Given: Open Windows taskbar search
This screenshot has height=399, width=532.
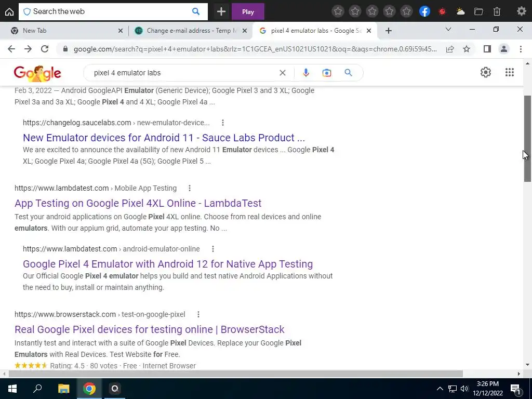Looking at the screenshot, I should 37,389.
